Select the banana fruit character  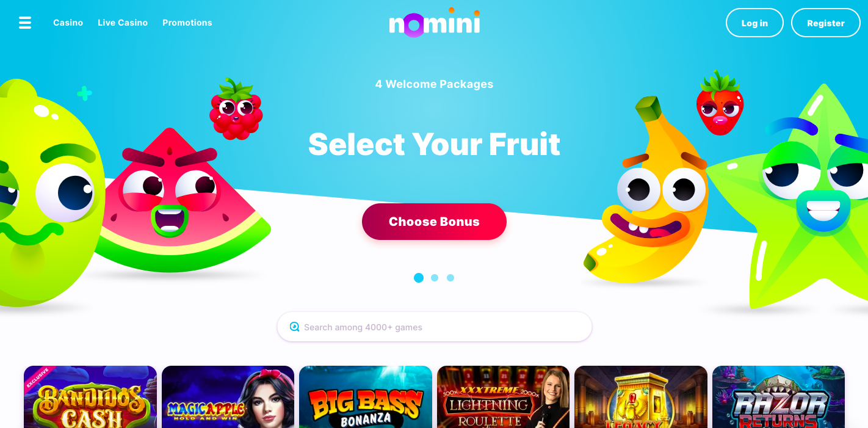(647, 192)
